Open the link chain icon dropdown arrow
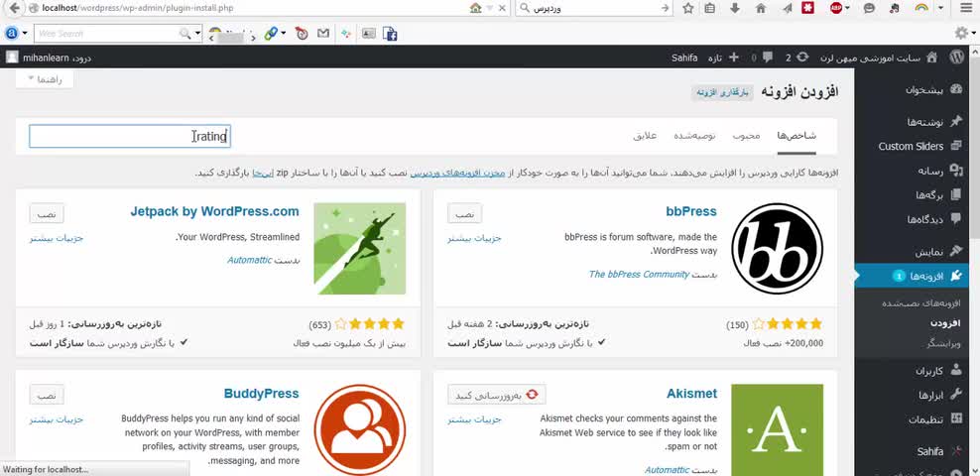Viewport: 980px width, 476px height. pos(283,33)
